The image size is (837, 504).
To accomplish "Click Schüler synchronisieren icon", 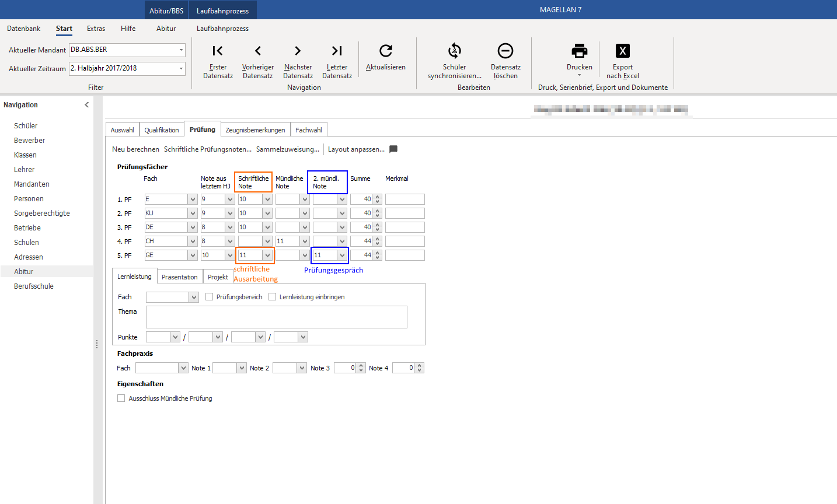I will pyautogui.click(x=454, y=51).
